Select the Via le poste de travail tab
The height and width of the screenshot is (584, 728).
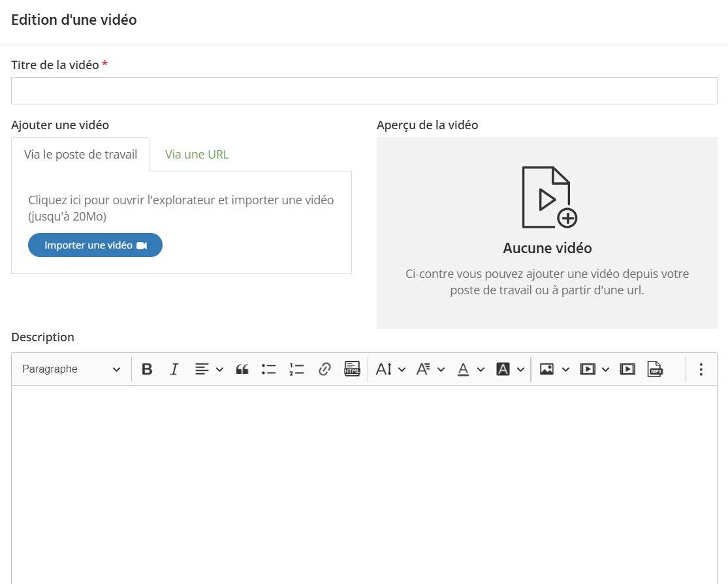(81, 155)
